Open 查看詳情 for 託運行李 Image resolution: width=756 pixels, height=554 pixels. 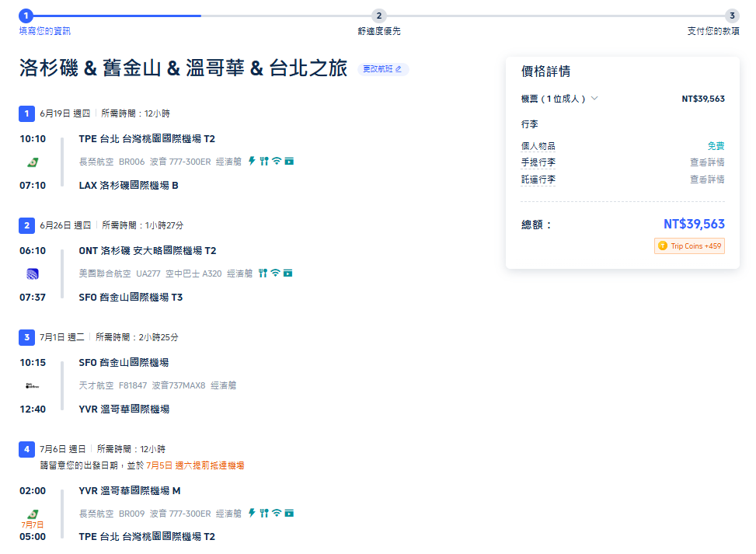(707, 179)
